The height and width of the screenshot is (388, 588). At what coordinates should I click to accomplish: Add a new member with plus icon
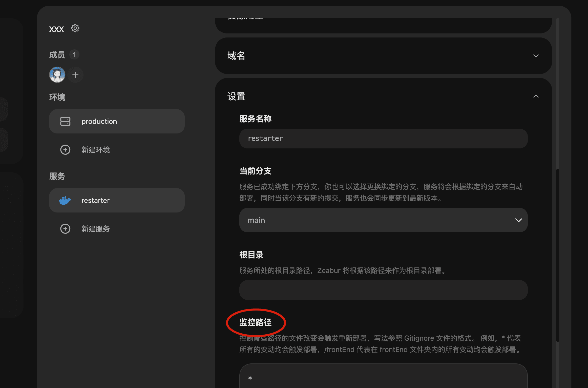pos(75,75)
